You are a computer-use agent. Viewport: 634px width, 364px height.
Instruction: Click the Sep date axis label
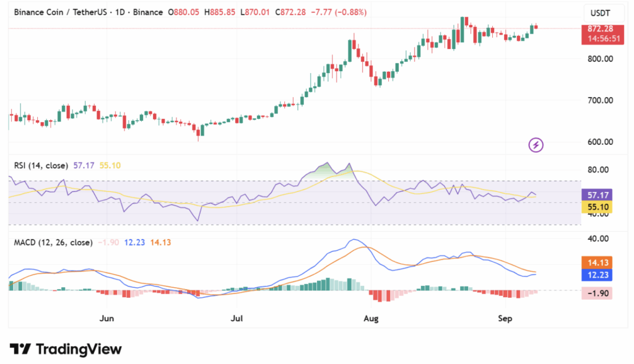[505, 318]
